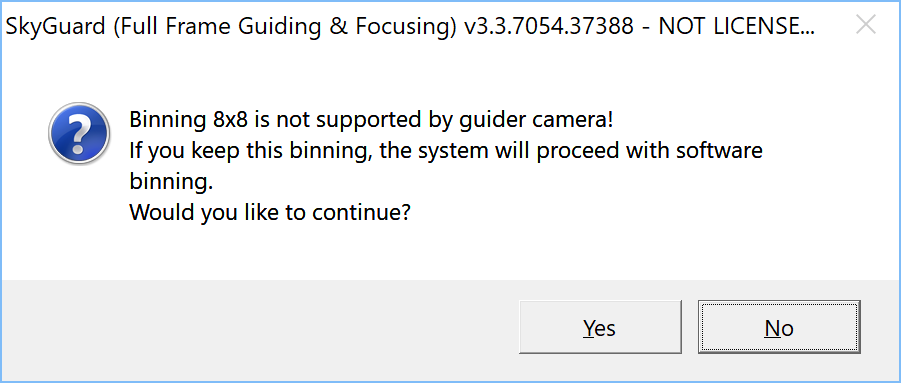Click the '(Full Frame Guiding & Focusing)' title text

tap(283, 26)
